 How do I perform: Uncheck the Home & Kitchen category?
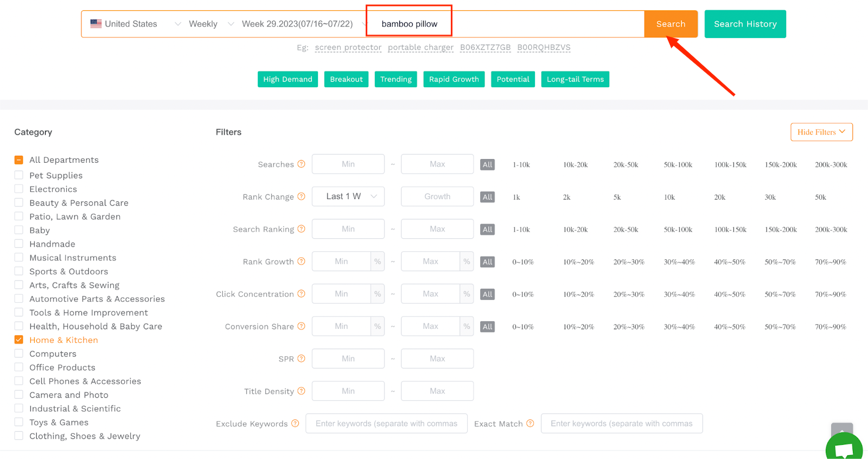point(19,340)
